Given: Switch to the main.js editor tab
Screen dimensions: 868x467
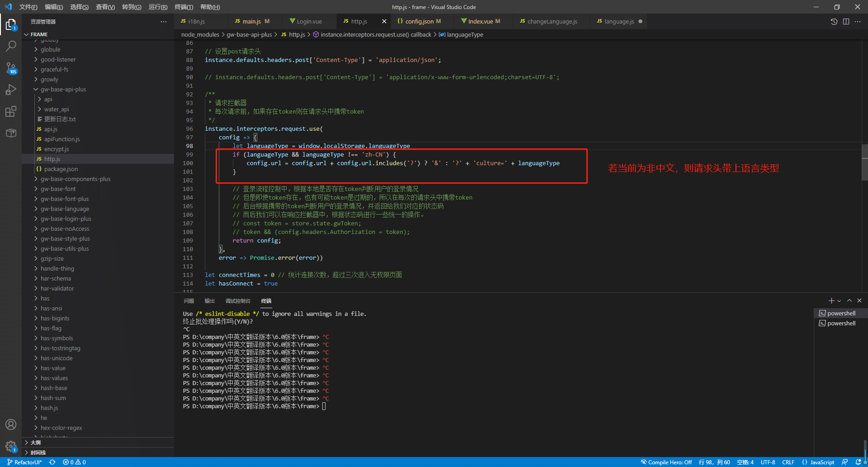Looking at the screenshot, I should coord(251,21).
